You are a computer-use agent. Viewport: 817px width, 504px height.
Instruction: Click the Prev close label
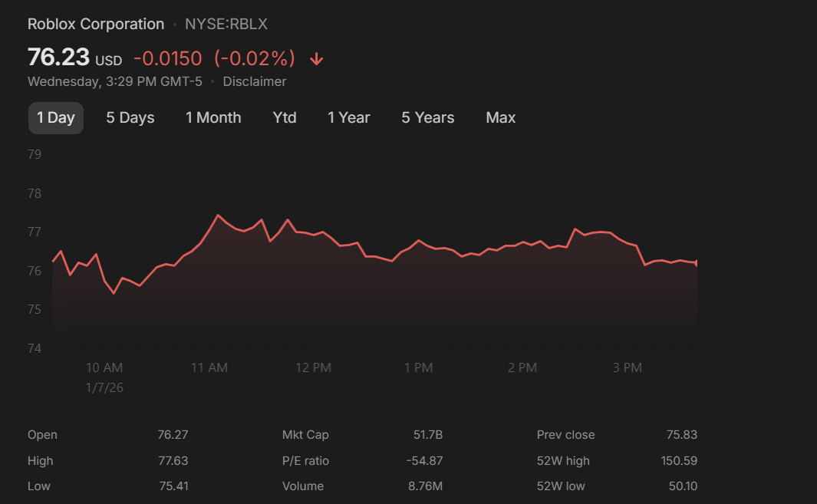566,435
